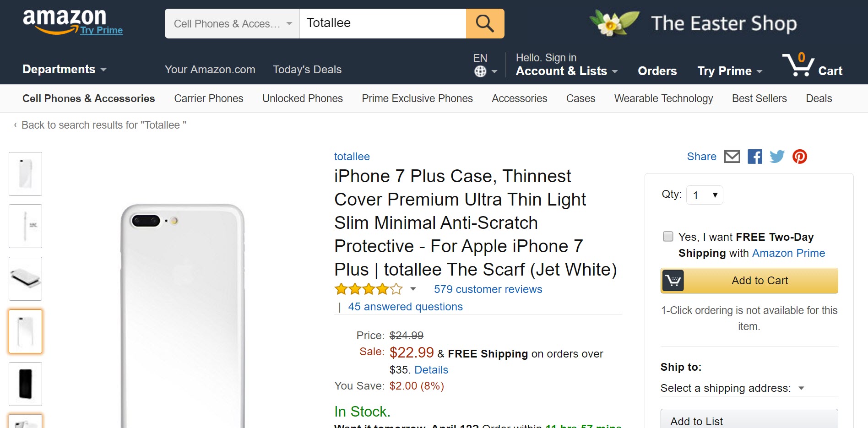868x428 pixels.
Task: Open the Unlocked Phones tab
Action: (x=302, y=98)
